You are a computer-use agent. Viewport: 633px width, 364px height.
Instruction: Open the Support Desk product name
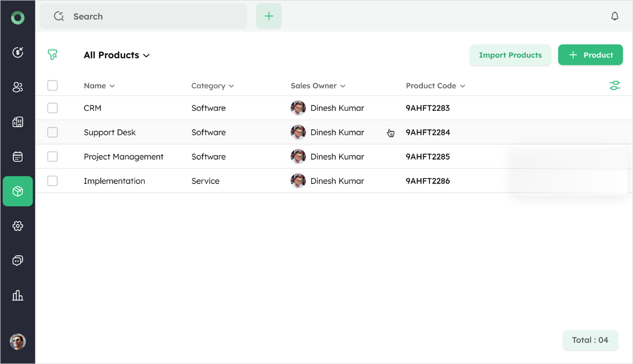tap(109, 133)
